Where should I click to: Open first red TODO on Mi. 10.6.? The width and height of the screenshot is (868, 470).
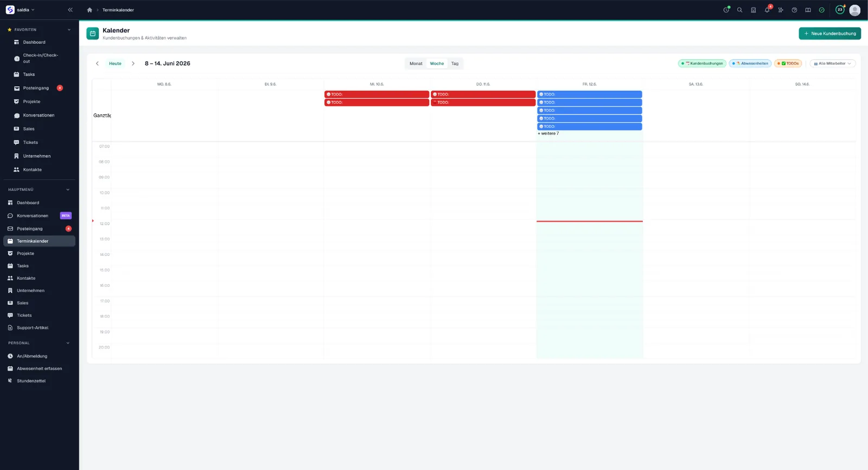(376, 94)
